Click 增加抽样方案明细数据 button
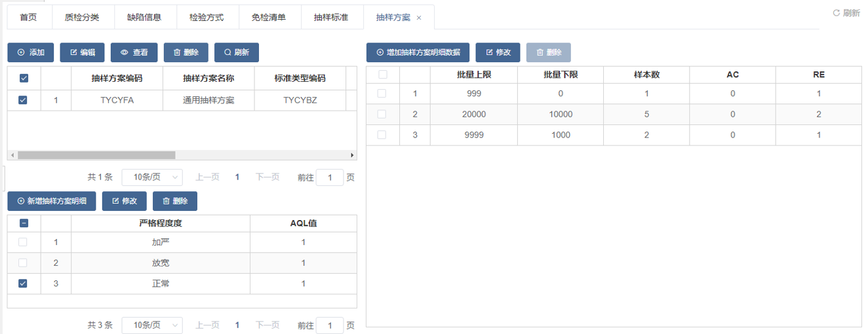This screenshot has height=334, width=868. tap(418, 52)
